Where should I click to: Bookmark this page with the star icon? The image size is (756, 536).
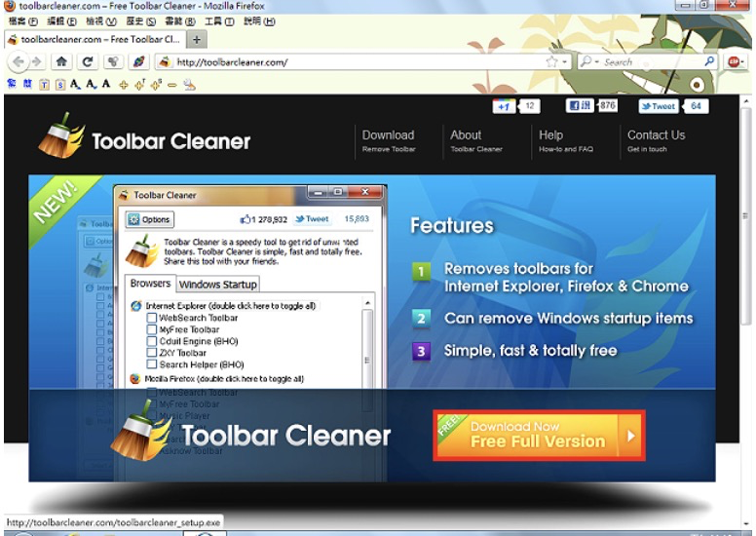(551, 61)
